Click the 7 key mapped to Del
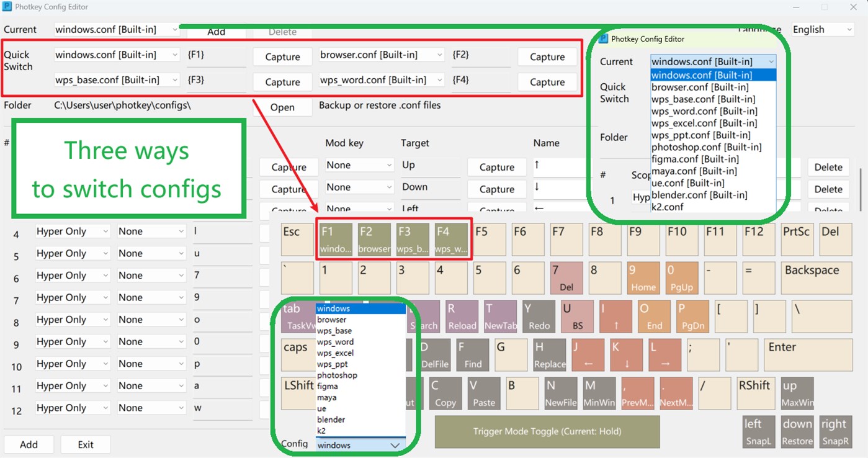The width and height of the screenshot is (868, 458). [x=566, y=278]
